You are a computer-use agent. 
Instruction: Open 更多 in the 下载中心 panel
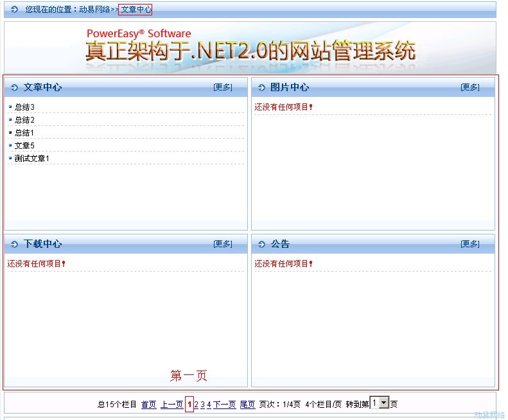pyautogui.click(x=223, y=244)
